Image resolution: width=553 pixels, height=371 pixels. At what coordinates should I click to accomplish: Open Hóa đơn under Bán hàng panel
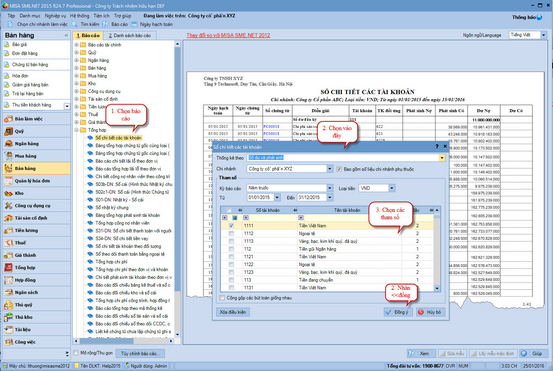20,75
